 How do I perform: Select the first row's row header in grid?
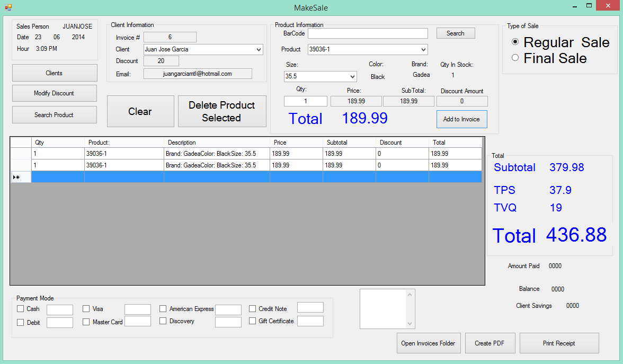21,154
